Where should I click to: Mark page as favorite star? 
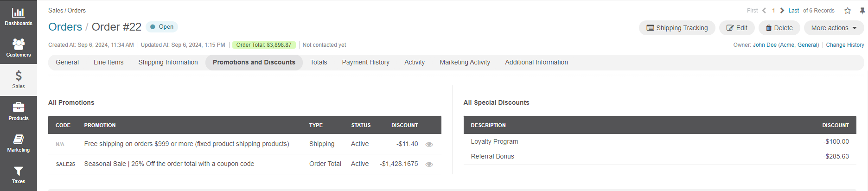(848, 11)
